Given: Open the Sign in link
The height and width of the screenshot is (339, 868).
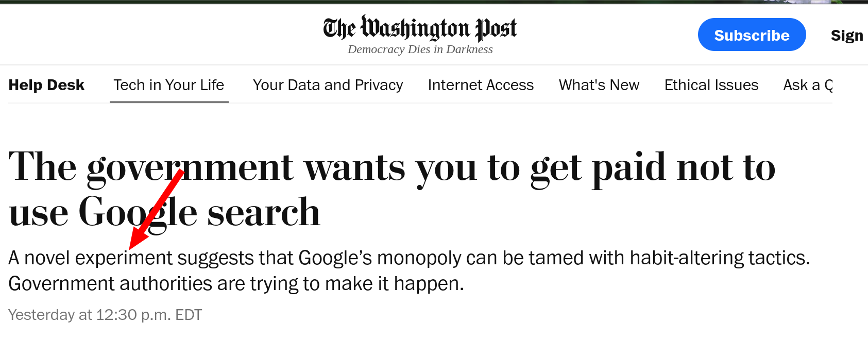Looking at the screenshot, I should click(x=847, y=35).
